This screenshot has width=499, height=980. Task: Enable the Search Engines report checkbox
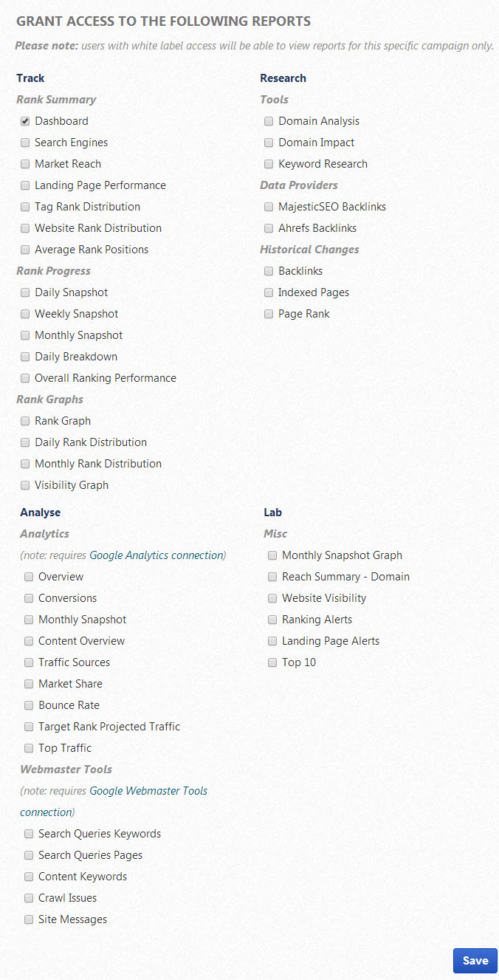click(25, 143)
